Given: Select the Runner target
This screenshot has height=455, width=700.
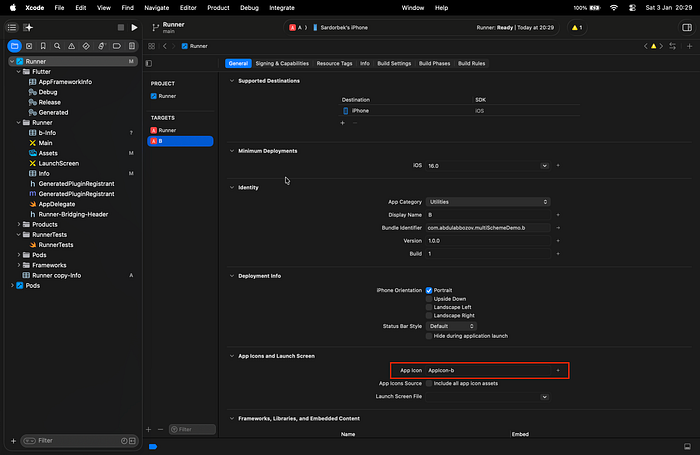Looking at the screenshot, I should tap(180, 130).
